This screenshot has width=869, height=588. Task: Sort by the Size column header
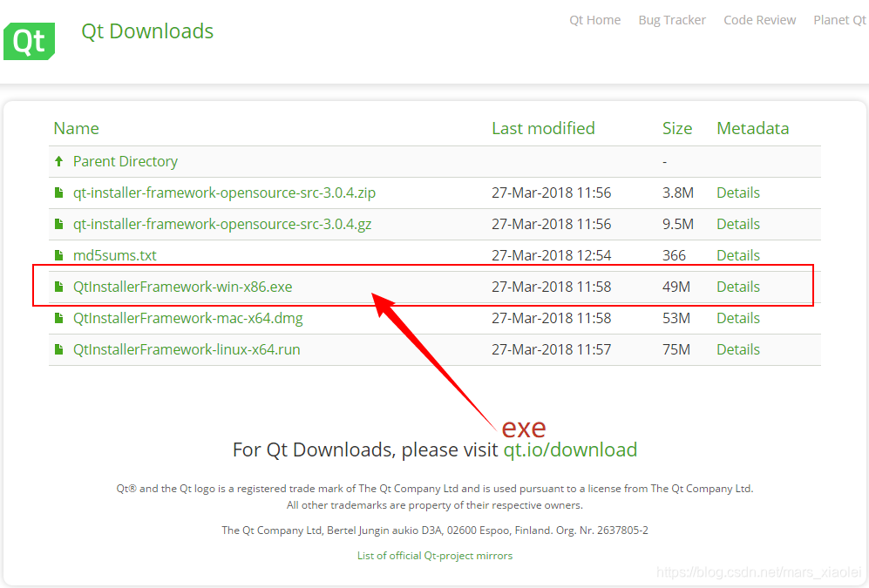click(x=677, y=128)
